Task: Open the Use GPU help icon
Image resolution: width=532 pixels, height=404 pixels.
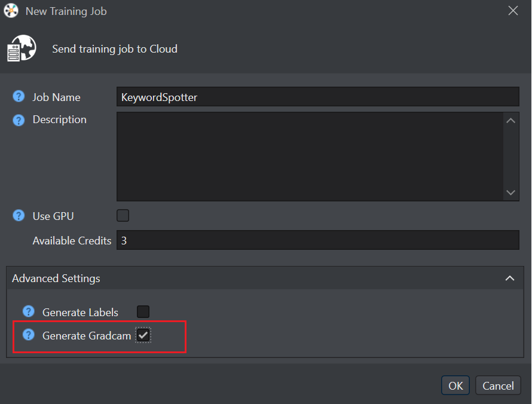Action: click(19, 215)
